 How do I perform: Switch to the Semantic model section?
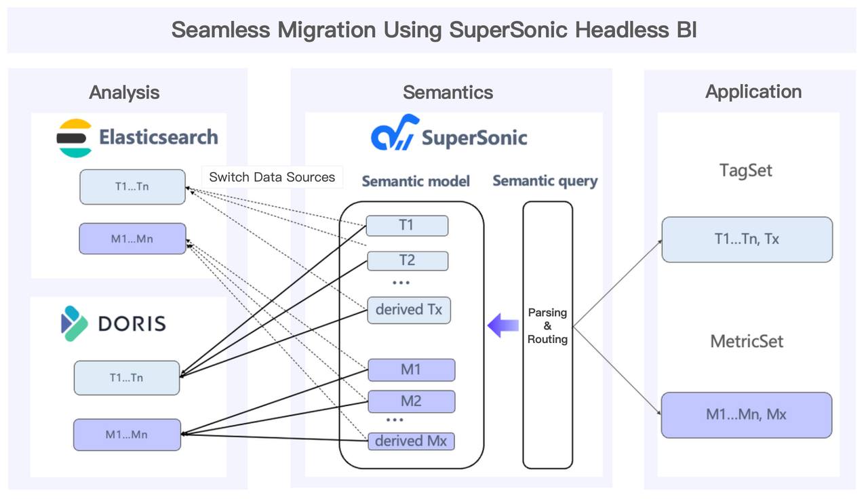click(416, 181)
